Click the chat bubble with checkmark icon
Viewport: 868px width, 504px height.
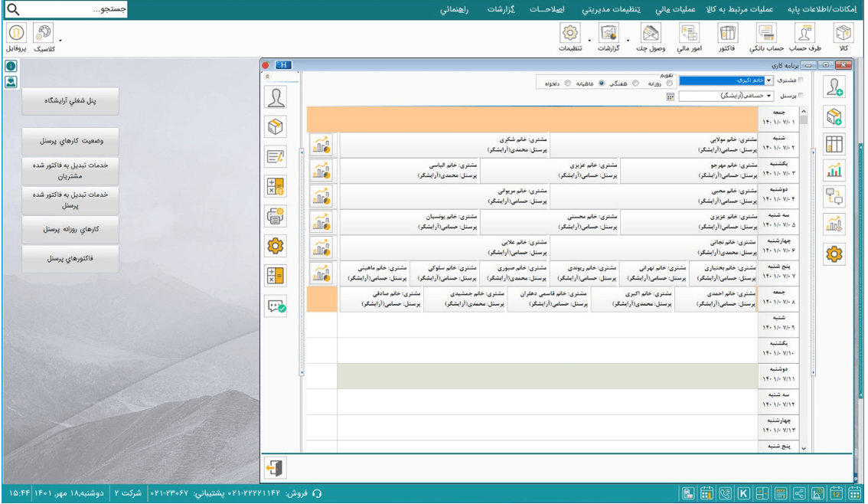coord(276,306)
